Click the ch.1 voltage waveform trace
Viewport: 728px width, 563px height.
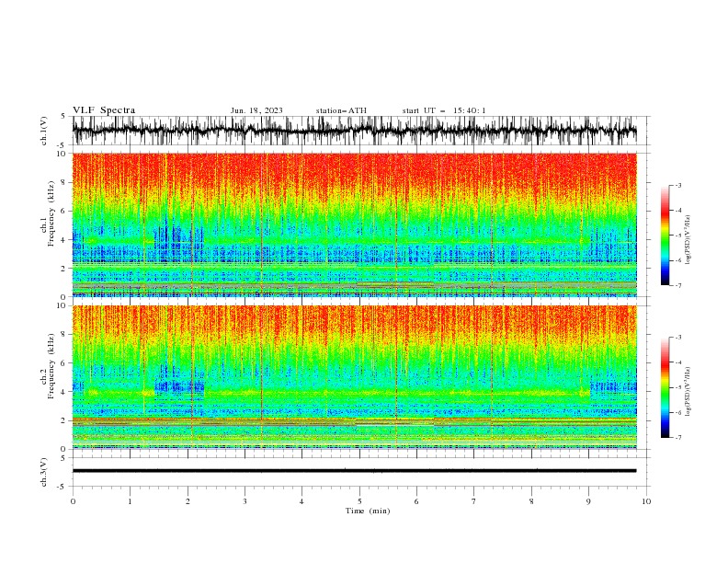pyautogui.click(x=354, y=131)
